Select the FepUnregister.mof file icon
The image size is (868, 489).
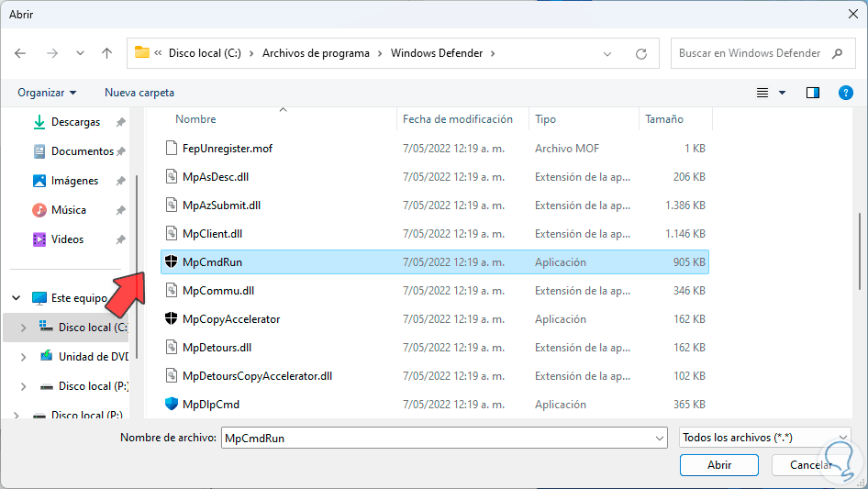coord(172,148)
